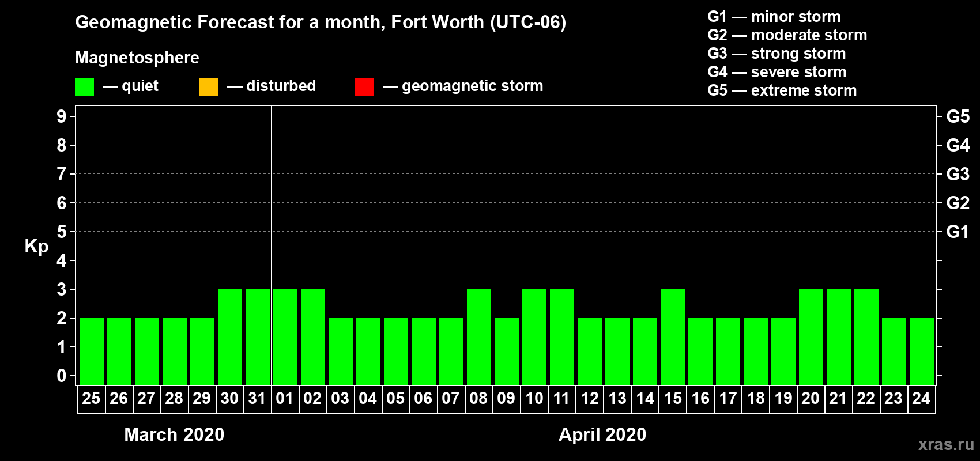980x461 pixels.
Task: Click the date cell labeled 29
Action: point(202,399)
